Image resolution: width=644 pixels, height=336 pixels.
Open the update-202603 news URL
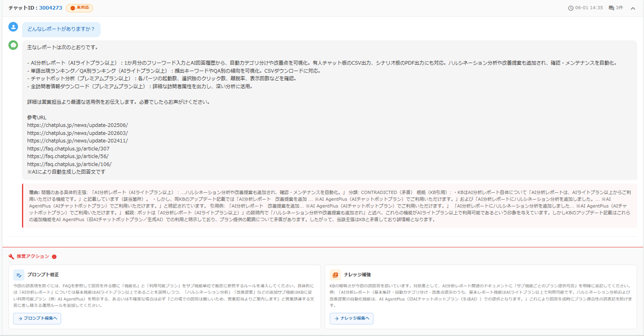[x=78, y=133]
